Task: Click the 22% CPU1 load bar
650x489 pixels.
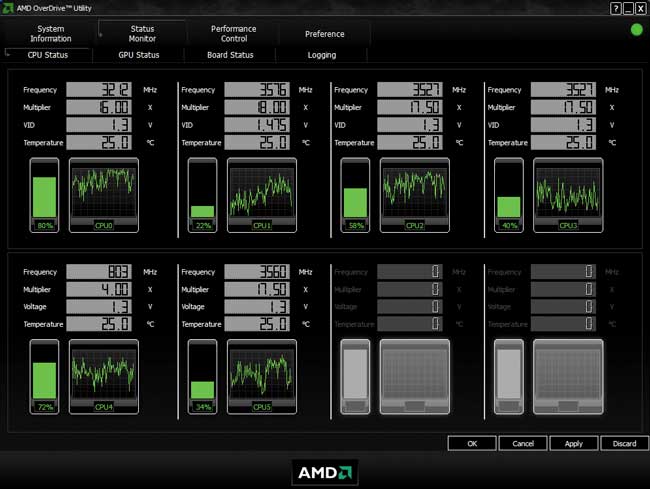Action: click(x=202, y=195)
